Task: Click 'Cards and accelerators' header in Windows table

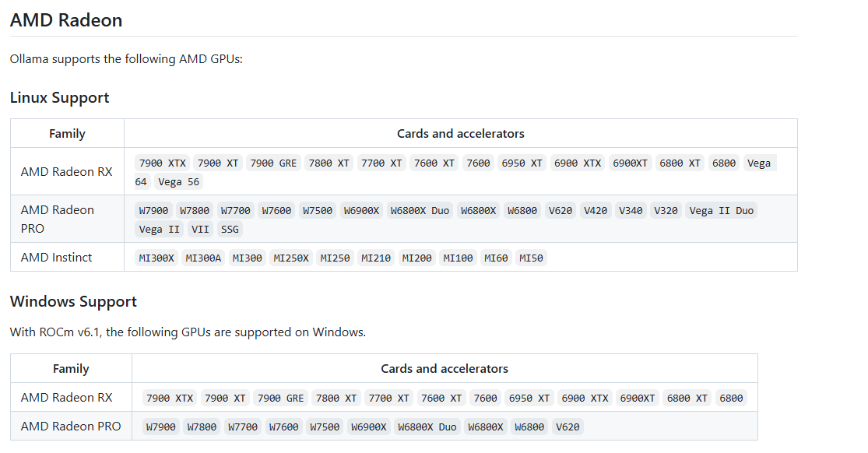Action: tap(445, 369)
